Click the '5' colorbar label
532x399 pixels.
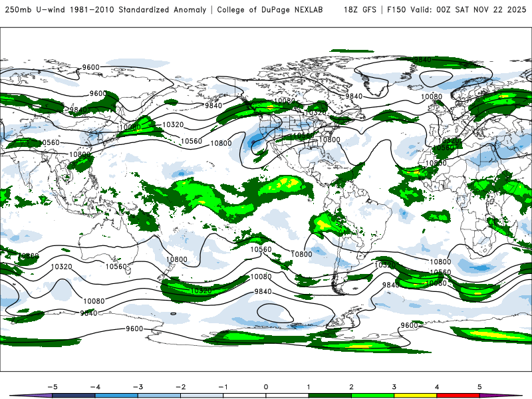[x=479, y=387]
